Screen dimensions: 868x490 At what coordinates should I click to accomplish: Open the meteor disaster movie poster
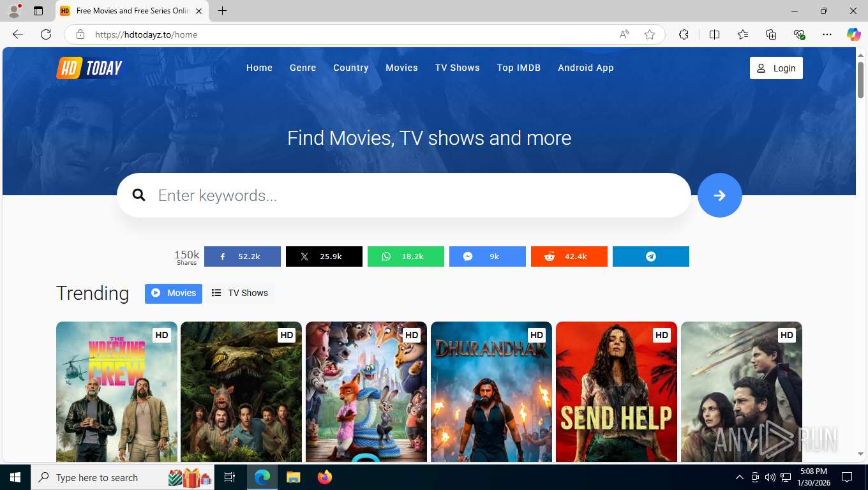[742, 392]
